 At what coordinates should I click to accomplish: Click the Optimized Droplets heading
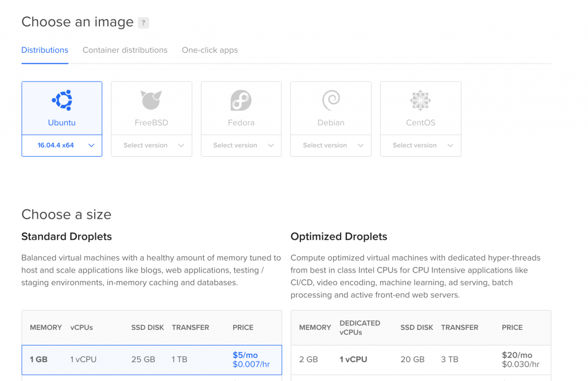tap(339, 236)
